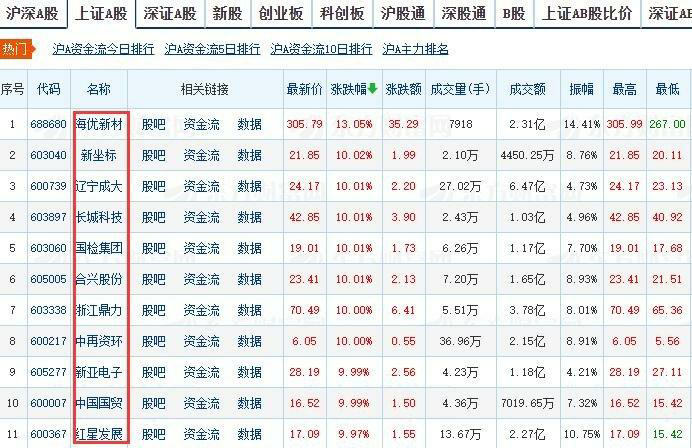The width and height of the screenshot is (692, 448).
Task: Open 沪A主力排名 link
Action: click(x=415, y=49)
